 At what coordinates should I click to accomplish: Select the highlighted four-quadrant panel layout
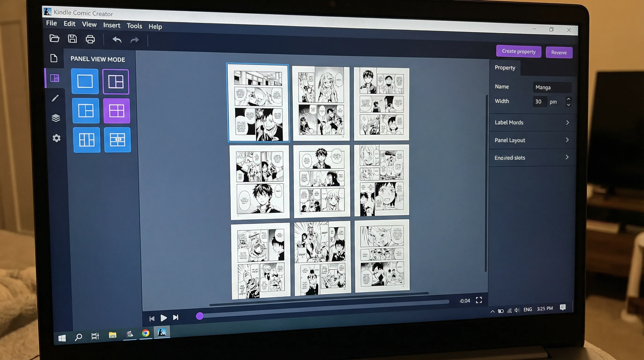[x=117, y=111]
